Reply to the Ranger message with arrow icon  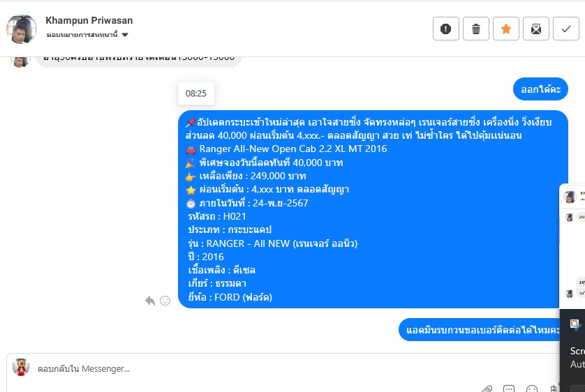pos(150,301)
